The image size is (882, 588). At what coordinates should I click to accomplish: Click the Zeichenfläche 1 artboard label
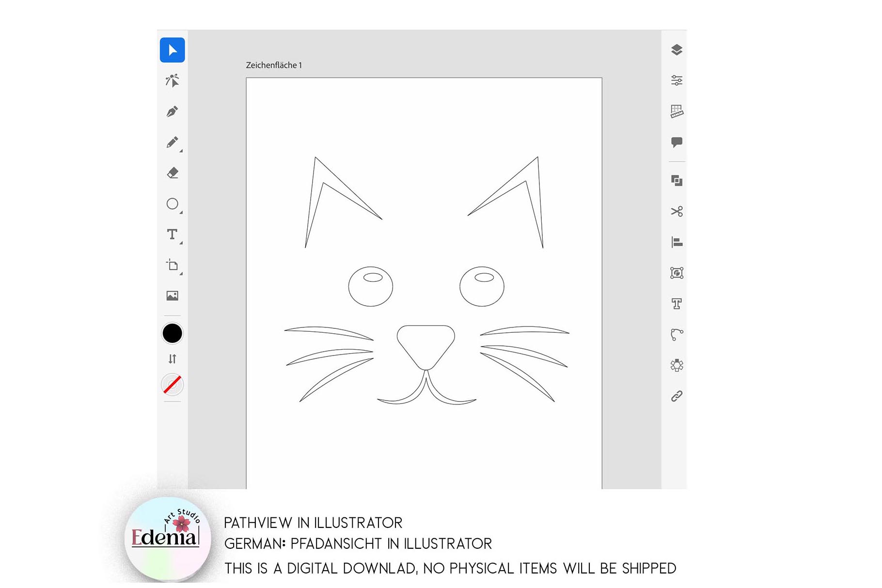coord(274,65)
